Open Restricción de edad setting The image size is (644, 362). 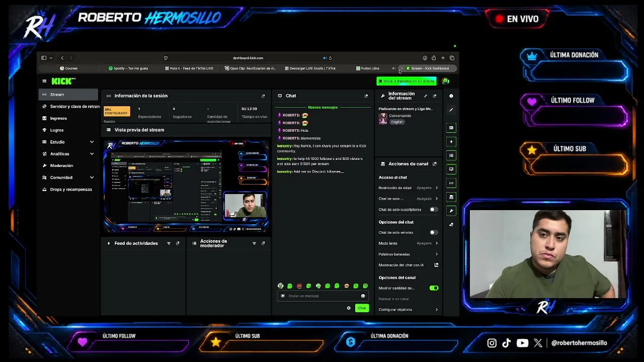(408, 188)
